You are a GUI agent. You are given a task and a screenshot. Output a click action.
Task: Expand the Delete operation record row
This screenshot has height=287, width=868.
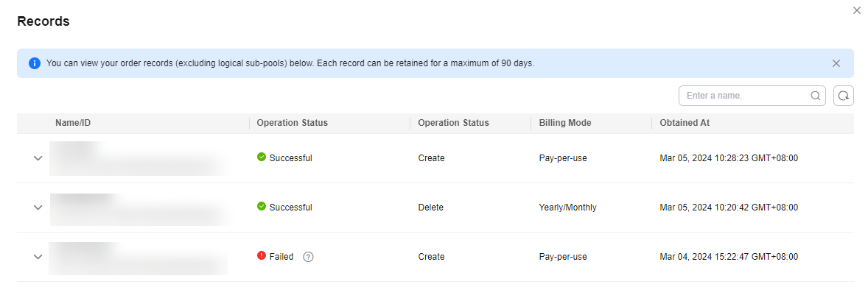(38, 208)
